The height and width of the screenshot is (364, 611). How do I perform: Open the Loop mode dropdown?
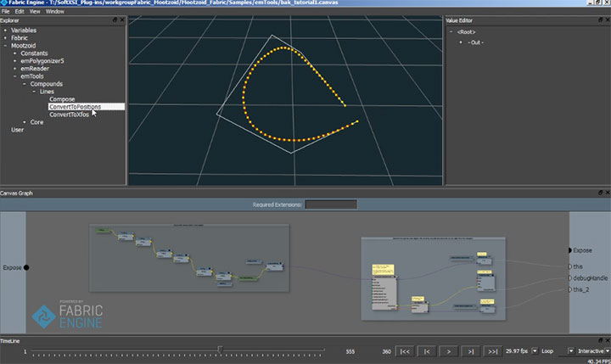click(571, 351)
